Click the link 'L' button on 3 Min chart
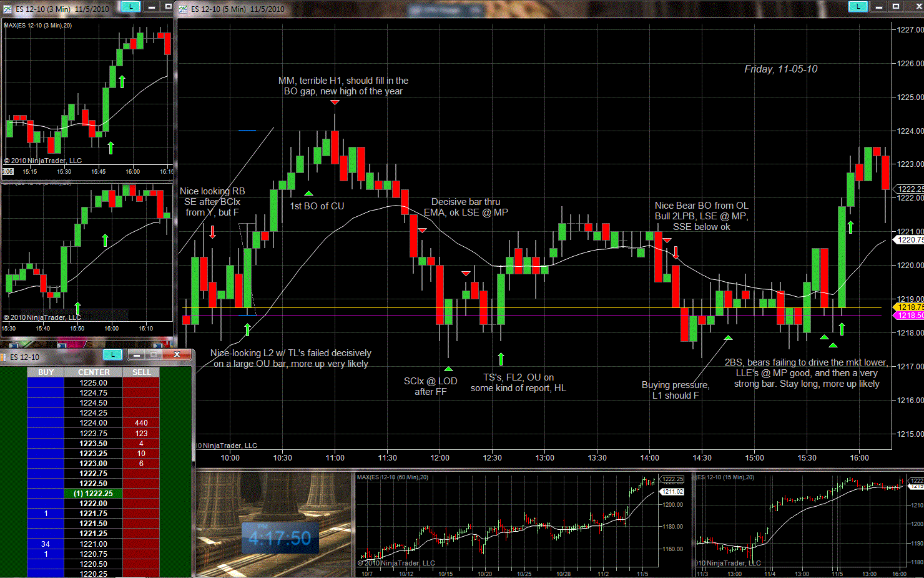Screen dimensions: 924x578 tap(130, 6)
